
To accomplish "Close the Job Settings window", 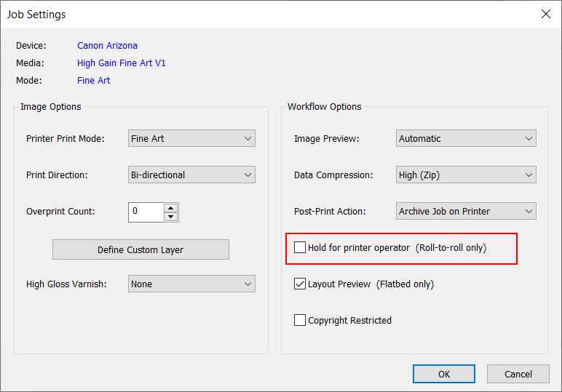I will click(545, 14).
